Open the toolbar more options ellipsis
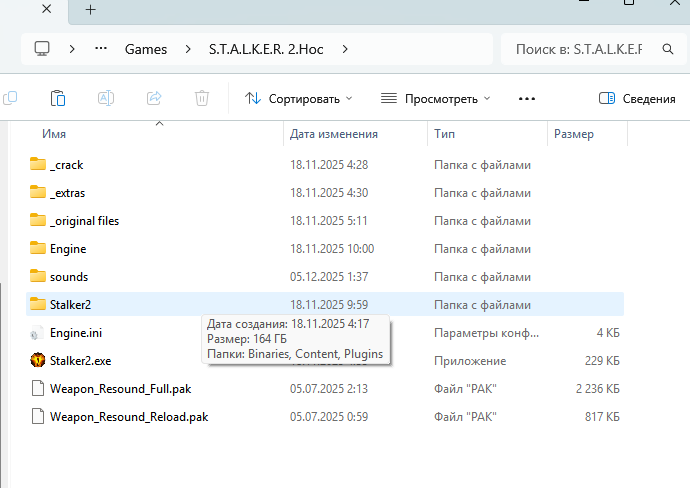This screenshot has height=488, width=690. pos(527,99)
